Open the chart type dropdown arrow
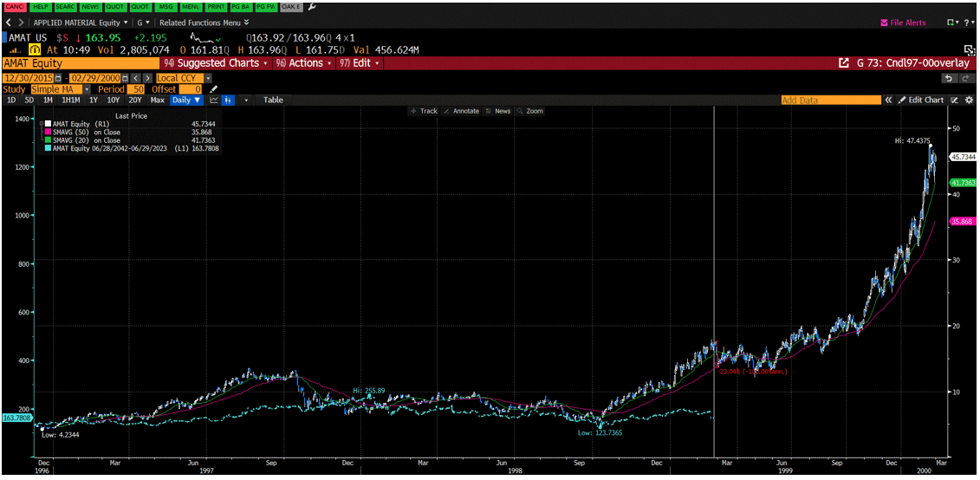This screenshot has width=980, height=480. [x=247, y=100]
